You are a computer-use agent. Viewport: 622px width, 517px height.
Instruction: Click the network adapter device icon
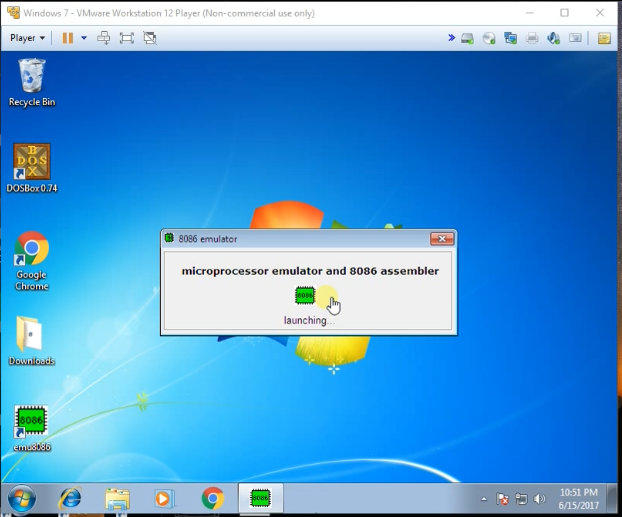510,38
